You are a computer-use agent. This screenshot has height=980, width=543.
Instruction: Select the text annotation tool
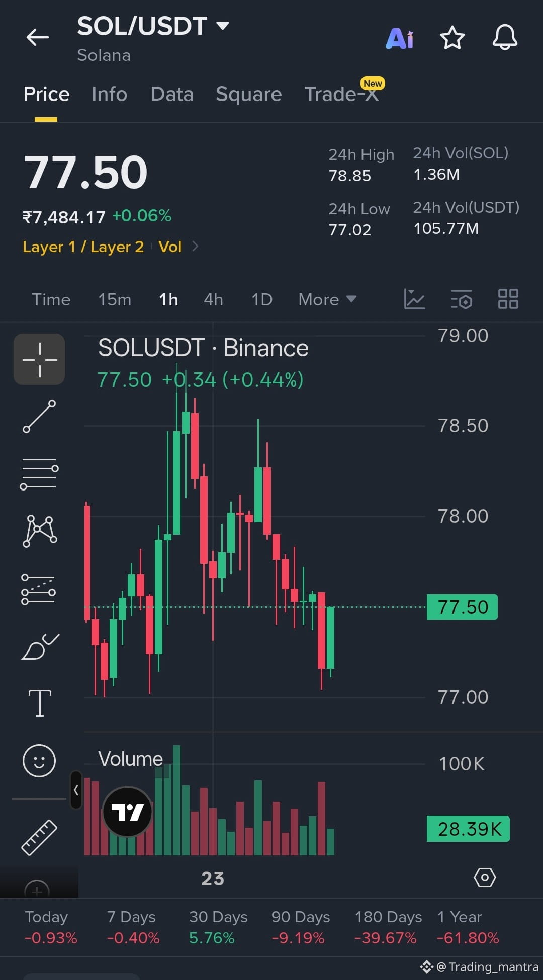pos(40,703)
